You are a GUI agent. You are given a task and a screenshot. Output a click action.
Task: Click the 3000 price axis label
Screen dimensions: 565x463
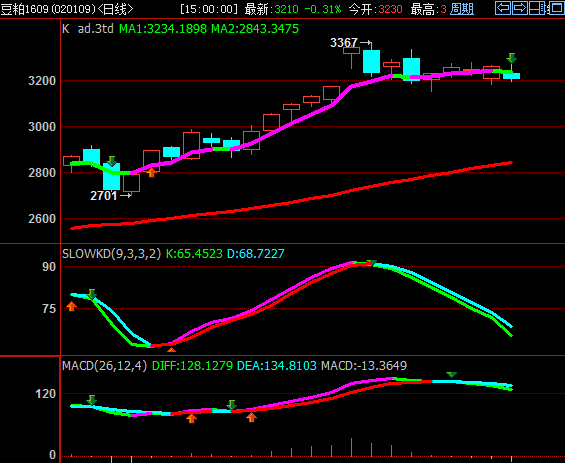coord(42,127)
